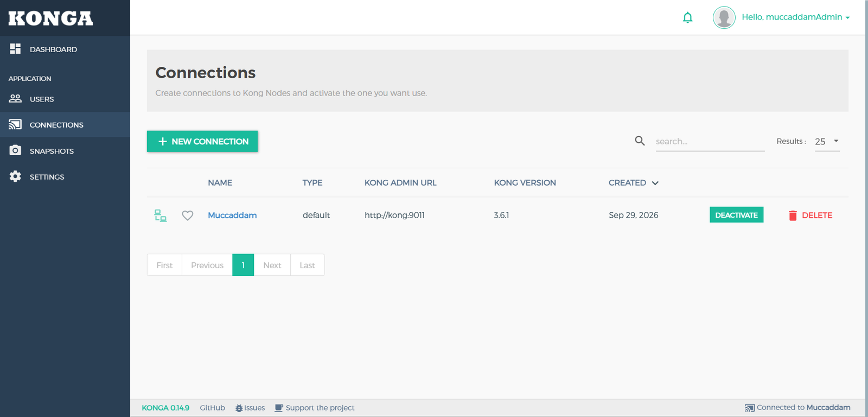Click the Snapshots camera icon

pyautogui.click(x=15, y=150)
